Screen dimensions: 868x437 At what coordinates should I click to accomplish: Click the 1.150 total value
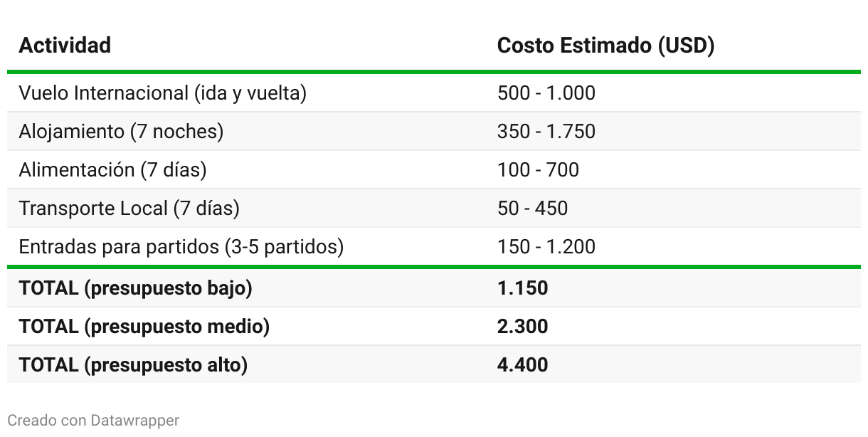[522, 288]
